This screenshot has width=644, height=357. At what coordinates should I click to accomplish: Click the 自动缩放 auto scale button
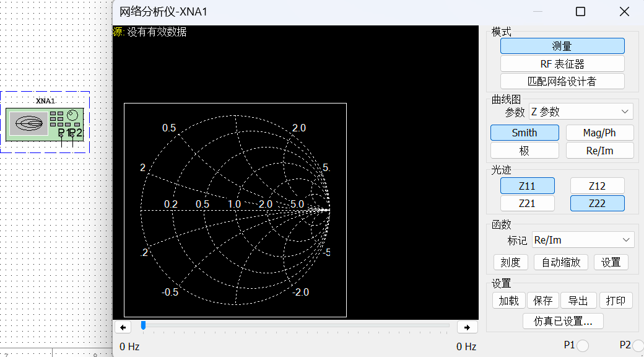[x=561, y=262]
